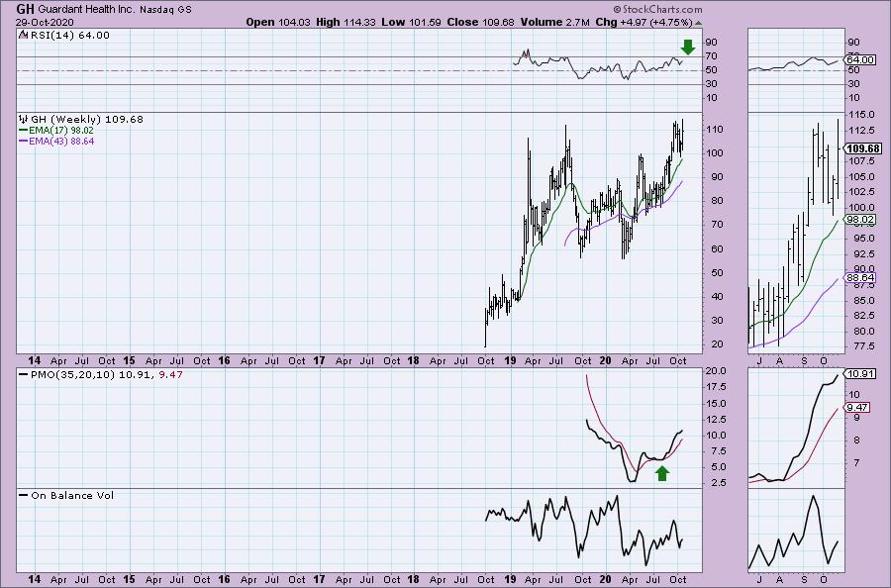This screenshot has width=891, height=588.
Task: Click the black PMO legend line marker
Action: click(24, 375)
